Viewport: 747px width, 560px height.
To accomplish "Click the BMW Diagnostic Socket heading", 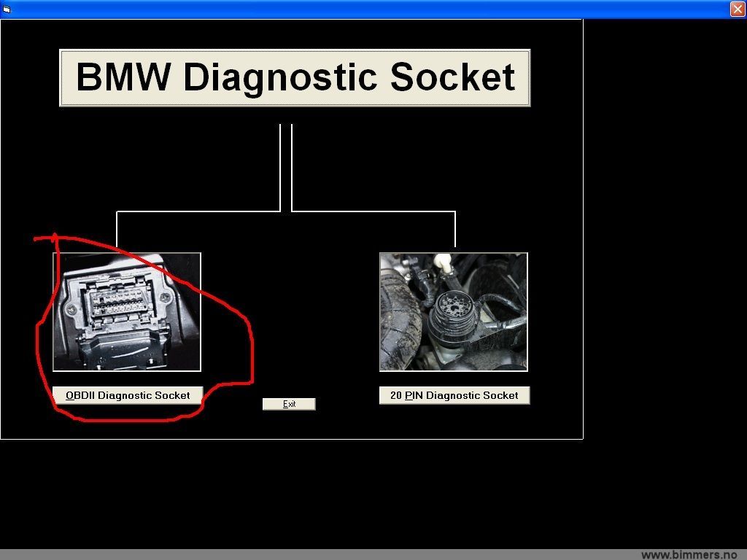I will click(295, 77).
